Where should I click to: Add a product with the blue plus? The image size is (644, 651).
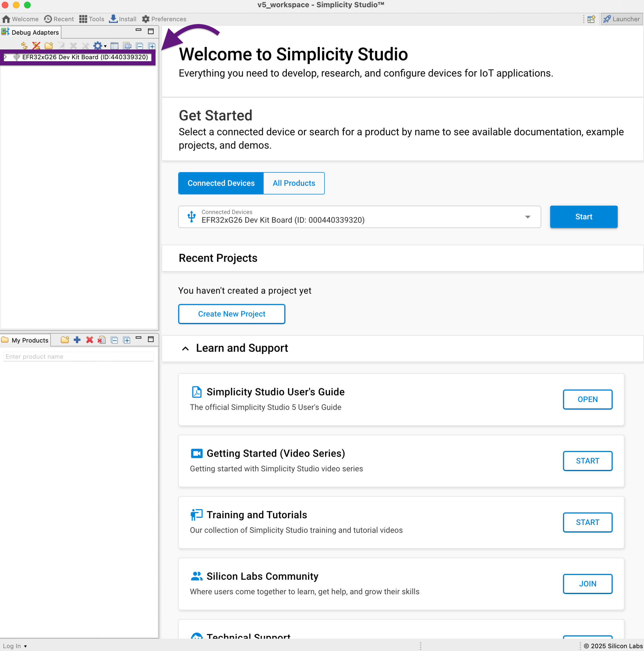click(77, 340)
